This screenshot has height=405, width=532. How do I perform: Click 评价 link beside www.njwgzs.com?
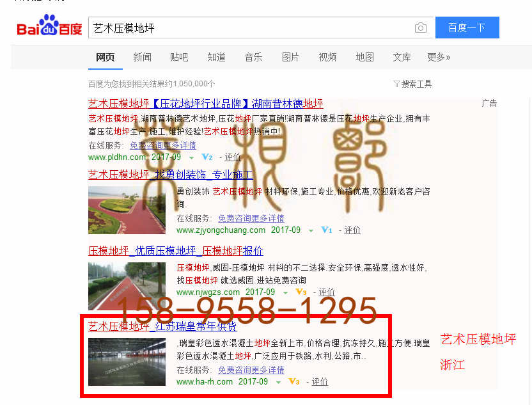[x=327, y=292]
